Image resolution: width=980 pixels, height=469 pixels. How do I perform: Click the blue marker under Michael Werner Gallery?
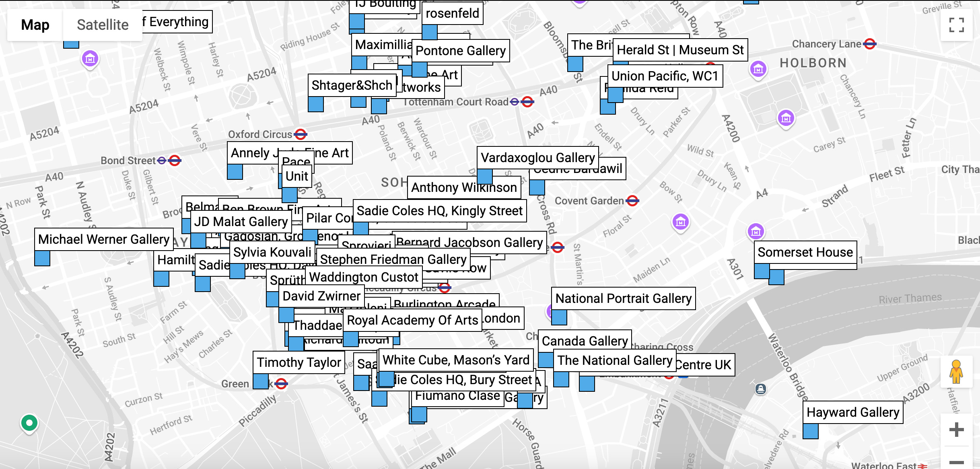pyautogui.click(x=42, y=258)
